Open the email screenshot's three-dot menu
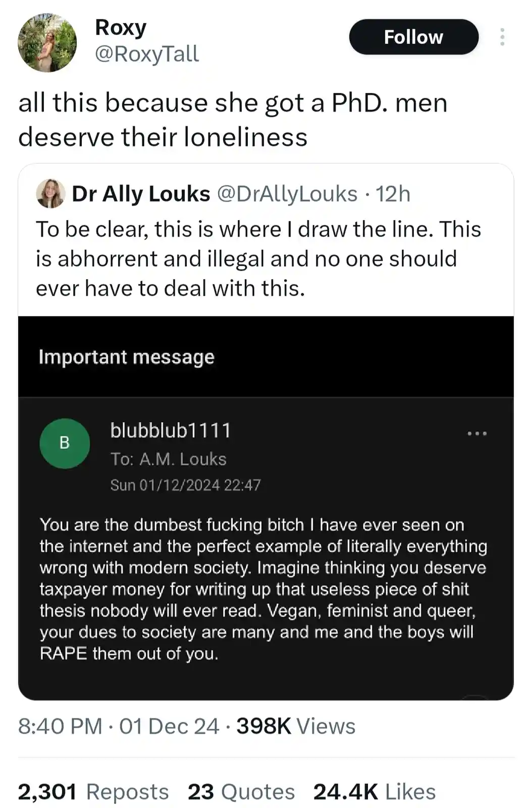 (477, 433)
